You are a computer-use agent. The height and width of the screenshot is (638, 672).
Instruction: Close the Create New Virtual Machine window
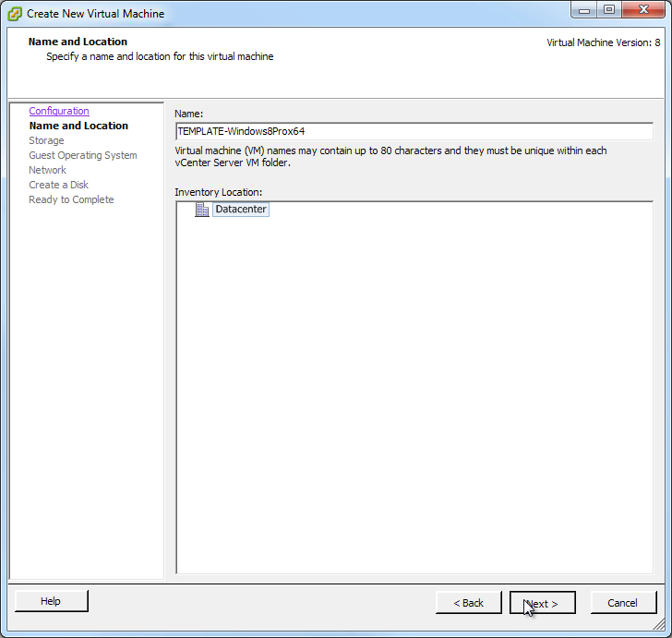(x=643, y=9)
